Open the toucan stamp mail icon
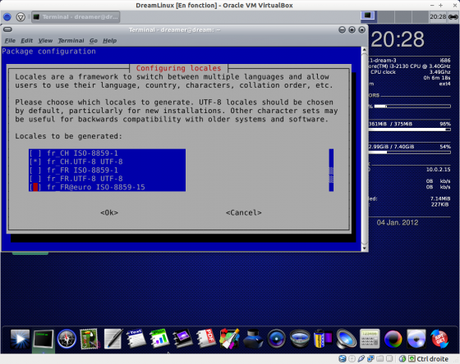The height and width of the screenshot is (364, 460). (89, 339)
